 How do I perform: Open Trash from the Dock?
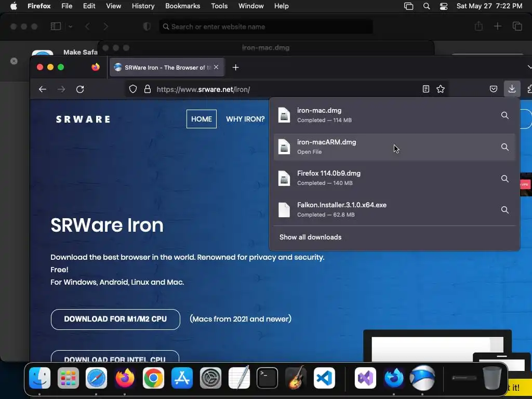coord(493,378)
